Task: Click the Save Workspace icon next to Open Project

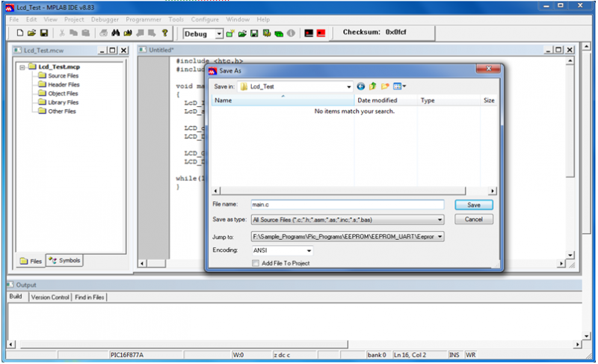Action: tap(254, 34)
